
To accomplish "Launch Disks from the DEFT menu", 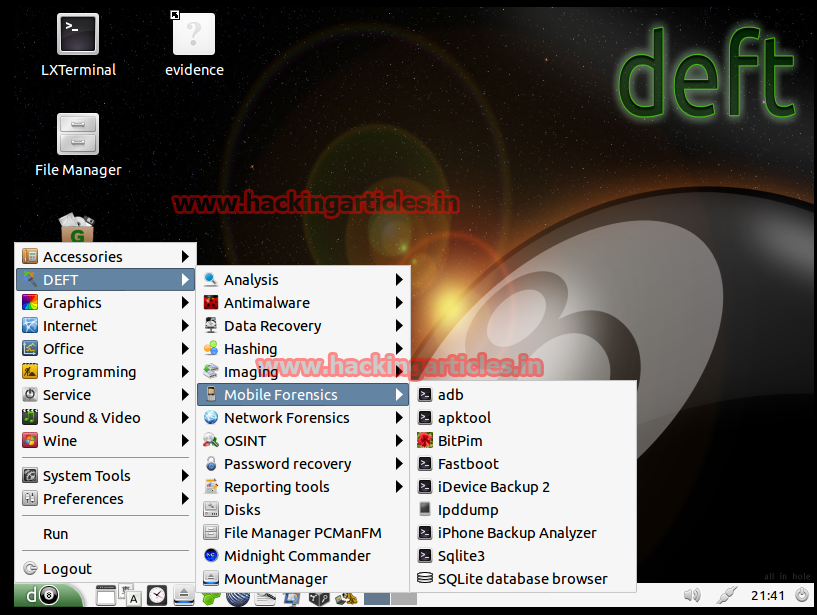I will [303, 510].
